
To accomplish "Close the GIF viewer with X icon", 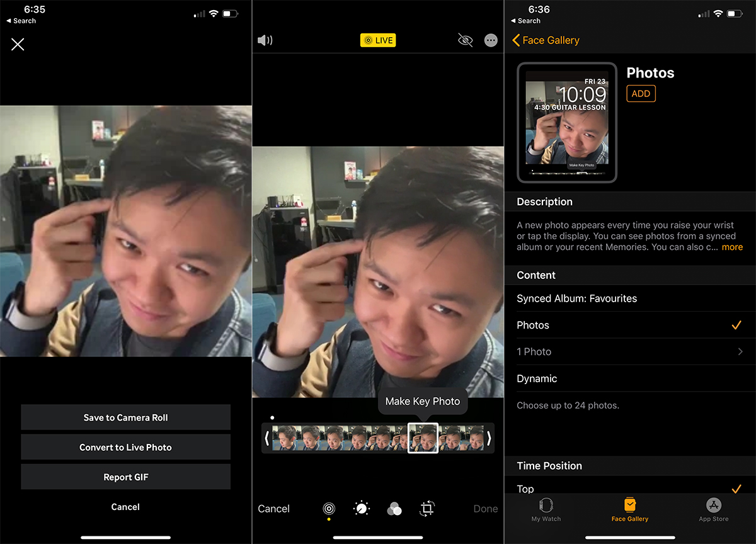I will (18, 44).
